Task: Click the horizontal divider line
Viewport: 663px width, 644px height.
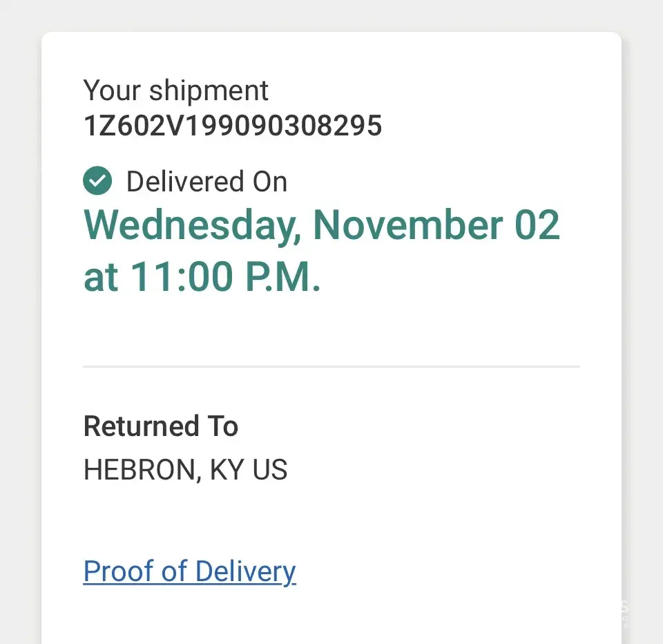Action: [331, 366]
